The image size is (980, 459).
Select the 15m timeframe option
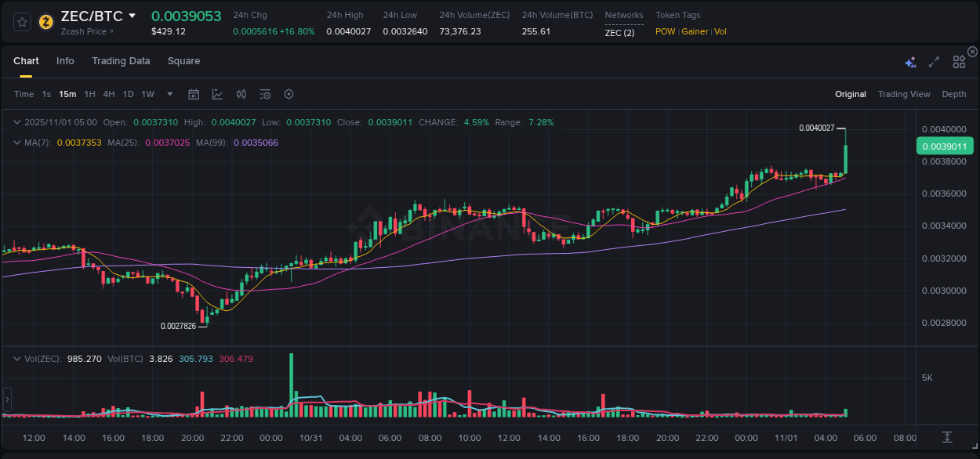(x=67, y=94)
